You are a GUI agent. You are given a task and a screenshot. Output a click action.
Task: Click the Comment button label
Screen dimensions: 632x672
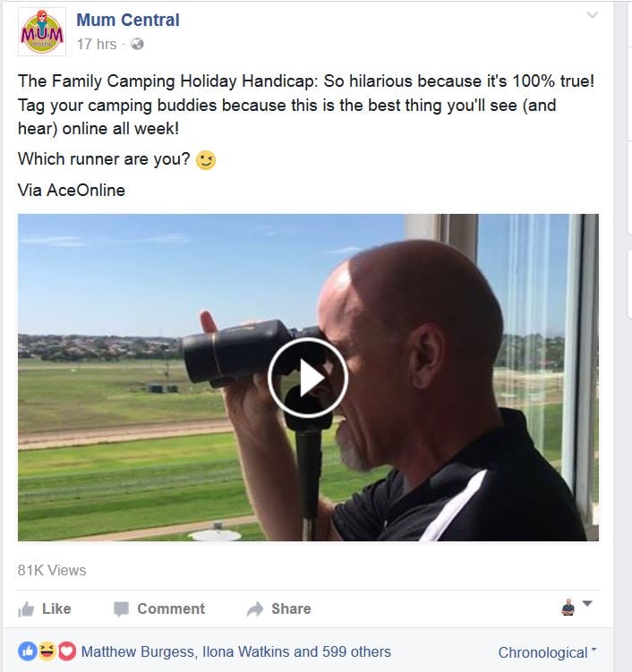[x=171, y=608]
